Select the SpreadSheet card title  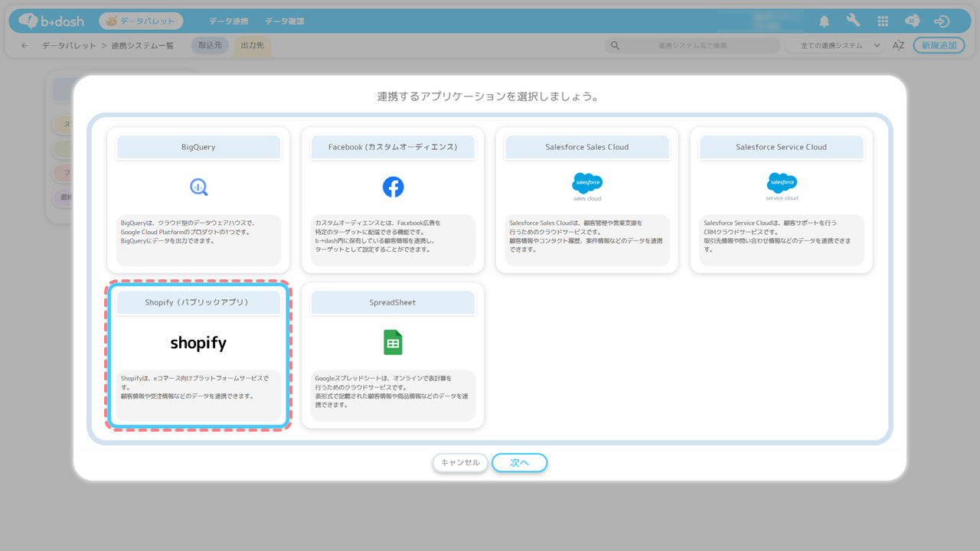tap(393, 302)
